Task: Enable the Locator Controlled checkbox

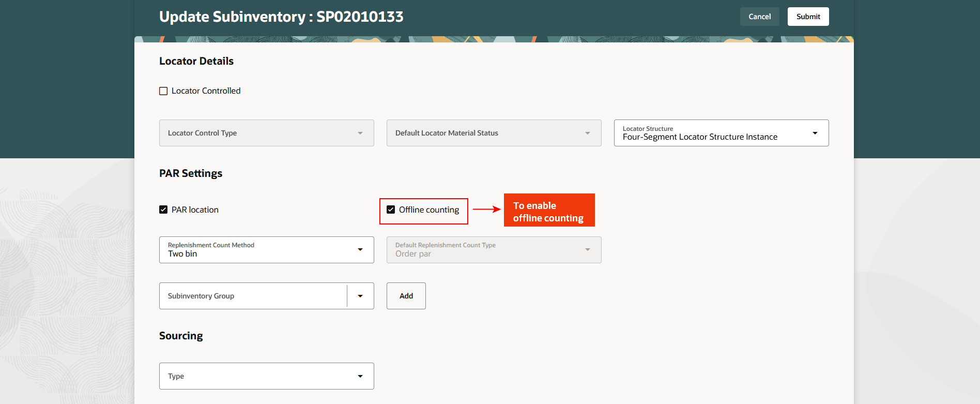Action: [163, 91]
